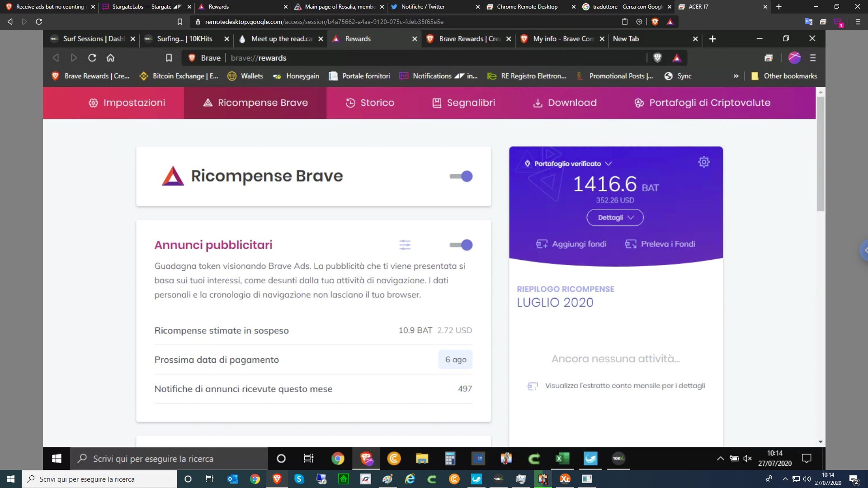
Task: Open Sync bookmark
Action: [x=678, y=76]
